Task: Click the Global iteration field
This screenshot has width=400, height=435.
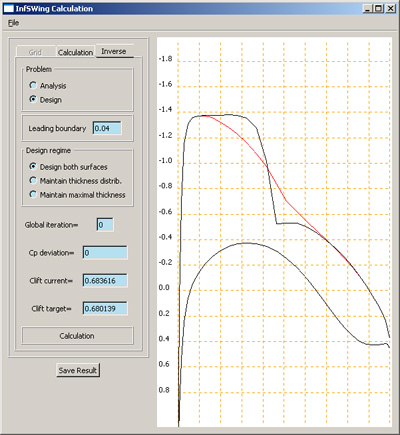Action: tap(105, 225)
